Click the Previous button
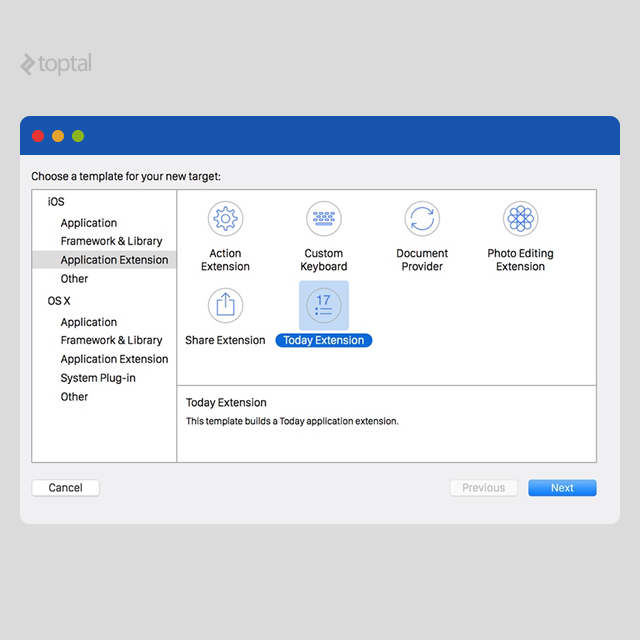The image size is (640, 640). click(x=483, y=488)
